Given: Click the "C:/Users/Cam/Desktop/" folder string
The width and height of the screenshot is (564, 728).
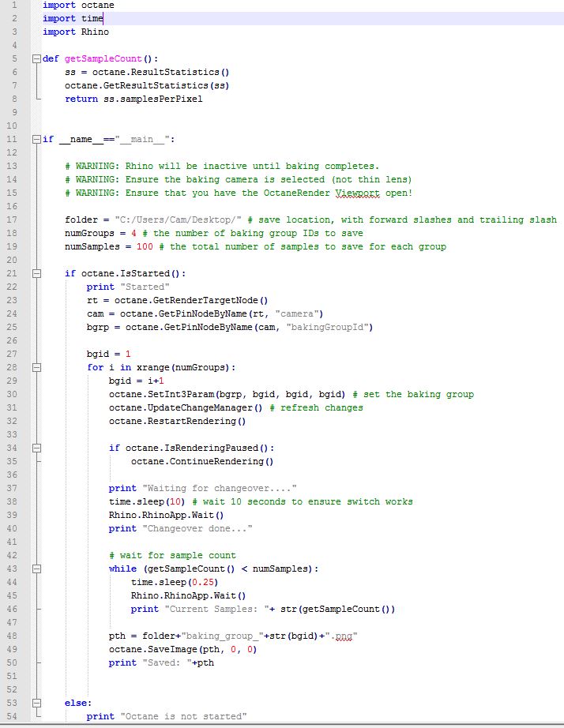Looking at the screenshot, I should (x=178, y=220).
